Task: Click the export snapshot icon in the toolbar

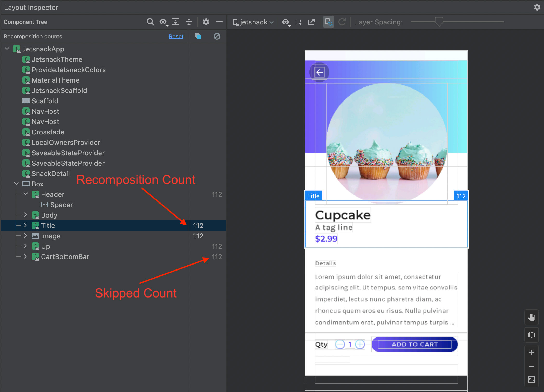Action: [311, 22]
